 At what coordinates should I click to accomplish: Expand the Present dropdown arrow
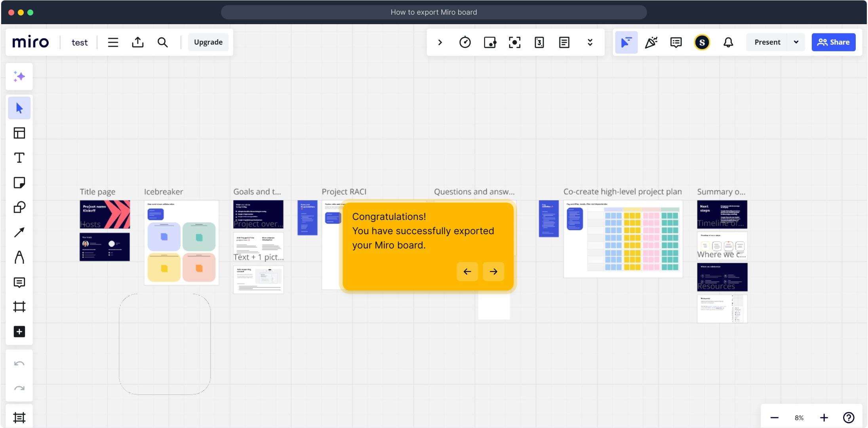[x=796, y=42]
